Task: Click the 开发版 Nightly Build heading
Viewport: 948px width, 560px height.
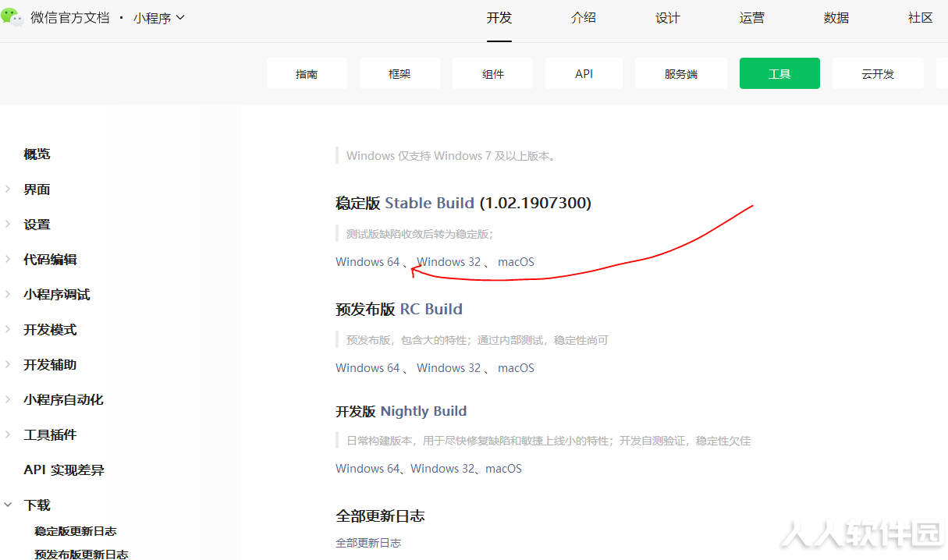Action: (401, 411)
